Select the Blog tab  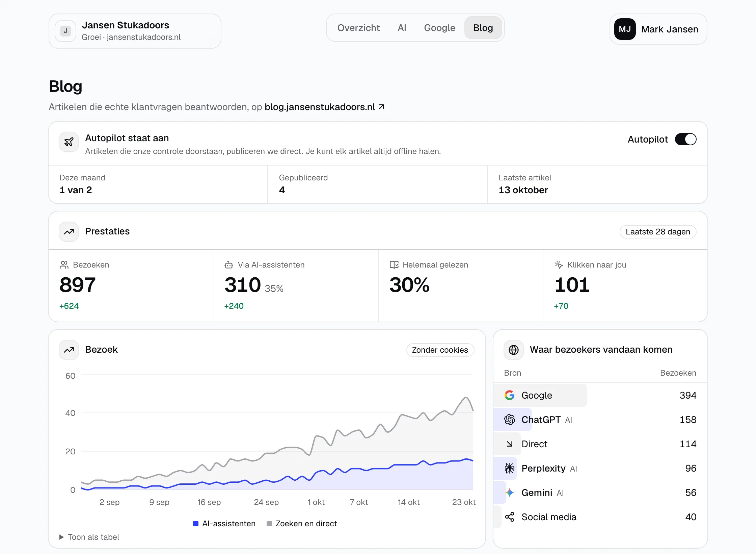click(x=483, y=28)
